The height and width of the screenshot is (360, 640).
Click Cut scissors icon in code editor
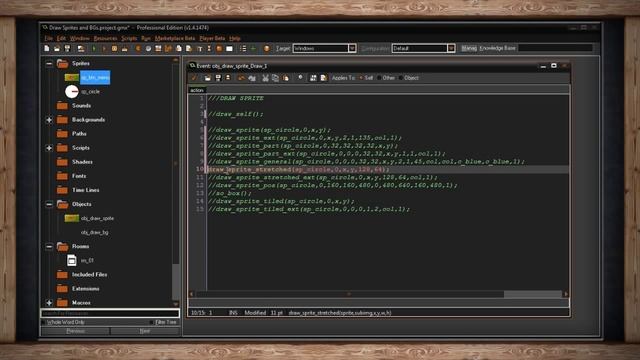coord(265,78)
